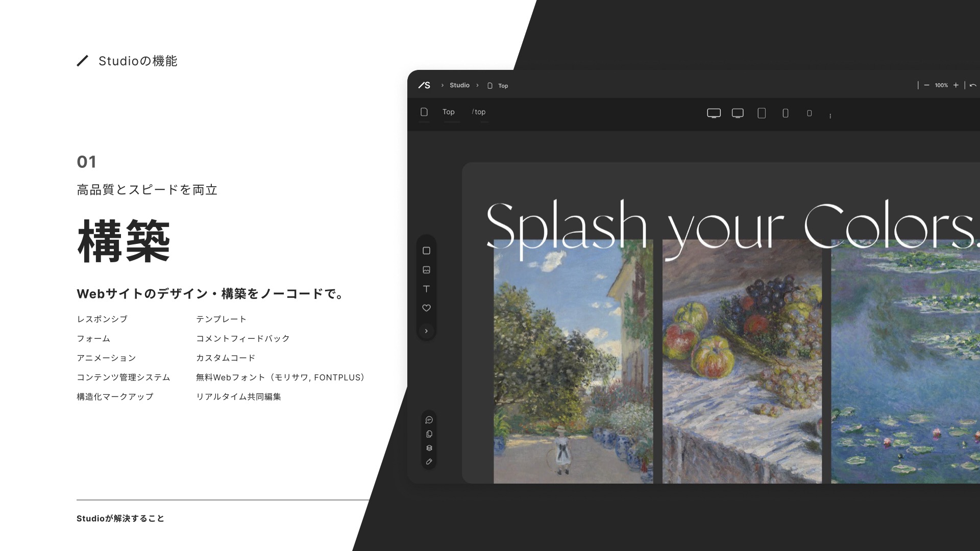The width and height of the screenshot is (980, 551).
Task: Click the /top page path label
Action: pos(478,112)
